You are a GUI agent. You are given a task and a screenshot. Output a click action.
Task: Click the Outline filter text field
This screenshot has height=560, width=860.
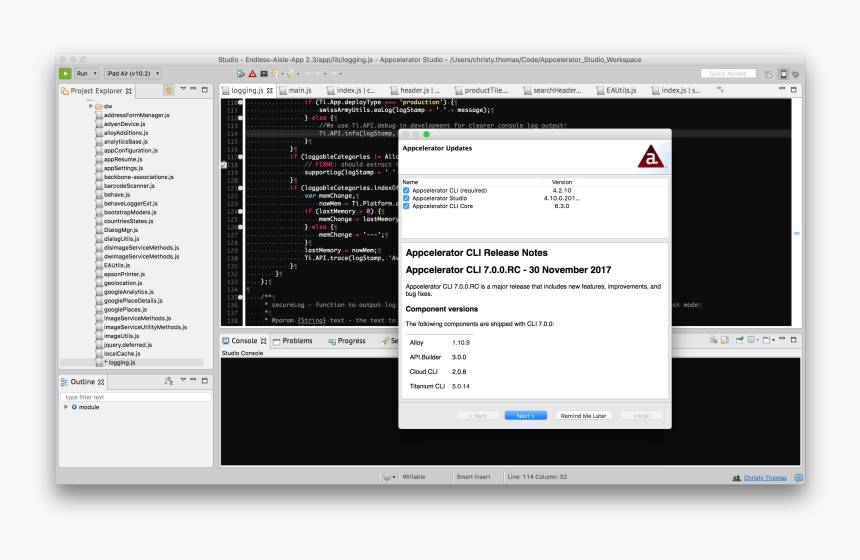(136, 397)
